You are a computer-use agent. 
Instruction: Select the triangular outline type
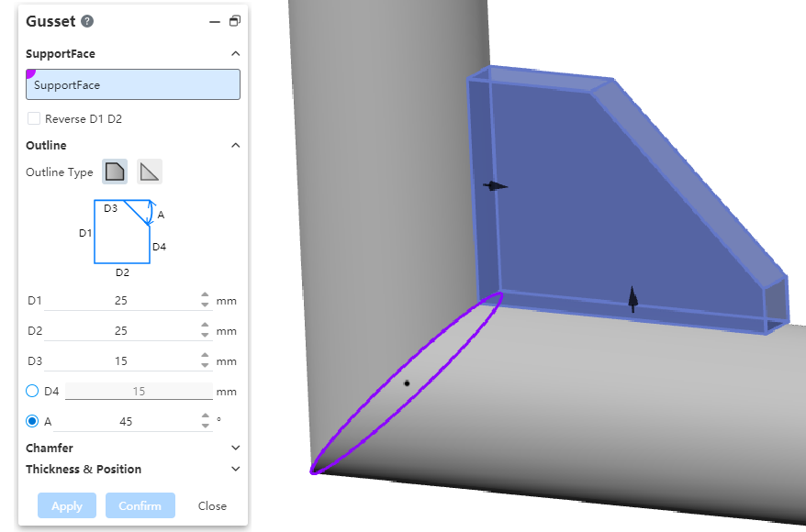(x=150, y=172)
